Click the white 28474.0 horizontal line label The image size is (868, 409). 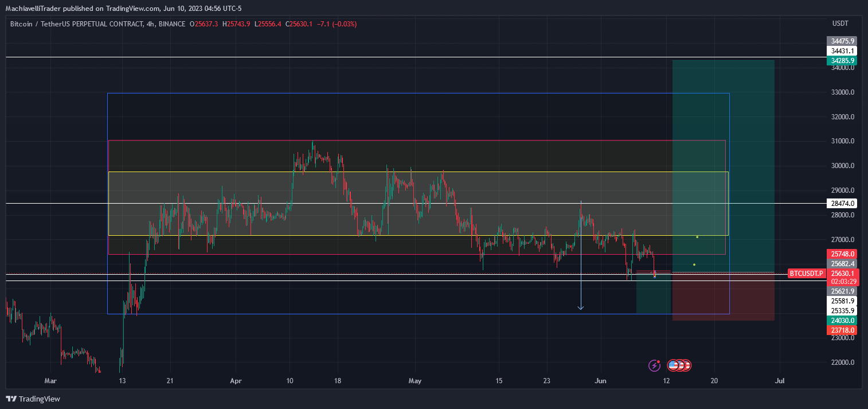842,204
